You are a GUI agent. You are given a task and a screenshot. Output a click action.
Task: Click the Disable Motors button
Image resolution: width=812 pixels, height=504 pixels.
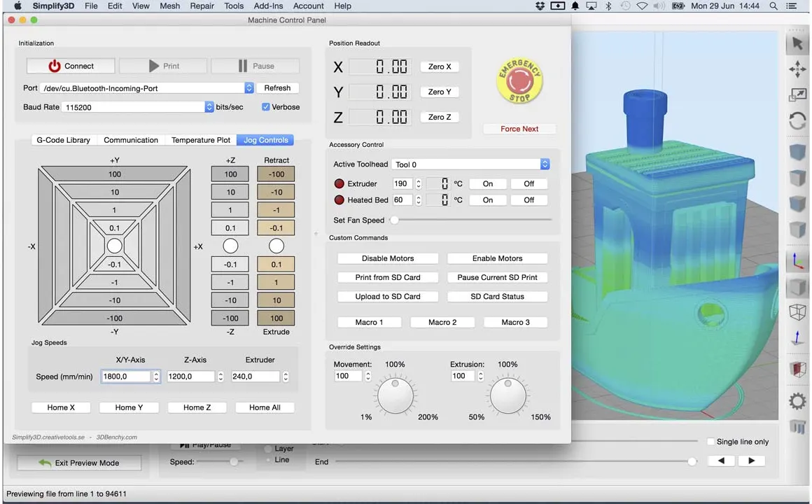click(388, 258)
